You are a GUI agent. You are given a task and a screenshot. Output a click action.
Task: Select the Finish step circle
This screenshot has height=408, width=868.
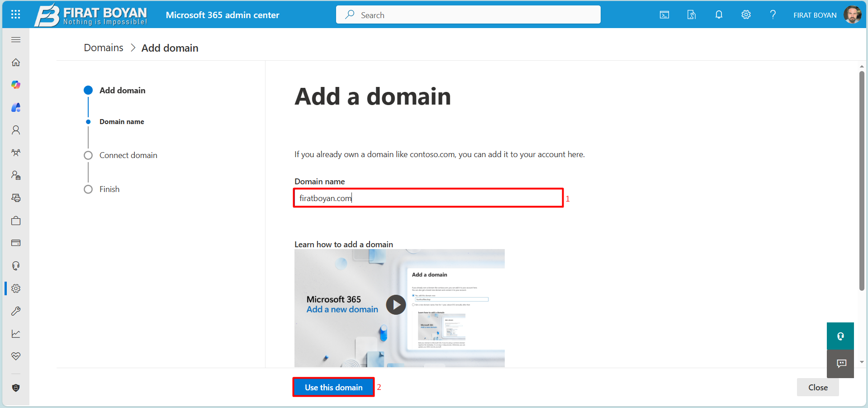click(x=88, y=189)
